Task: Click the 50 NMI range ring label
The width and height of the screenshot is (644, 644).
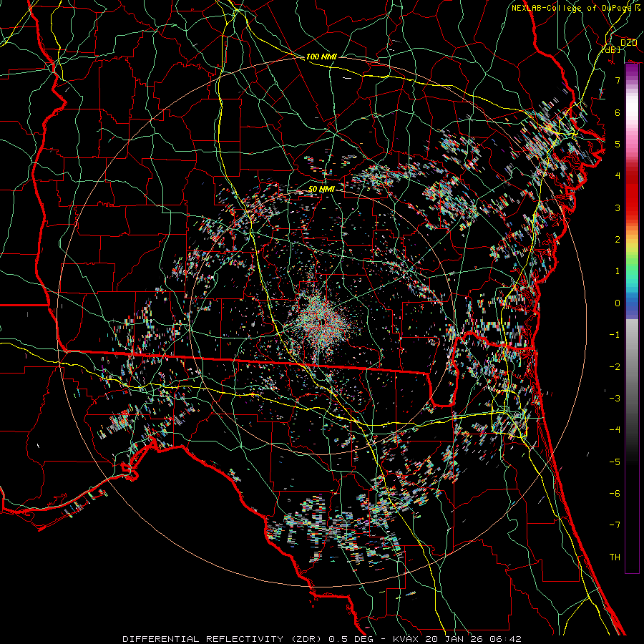Action: tap(321, 189)
